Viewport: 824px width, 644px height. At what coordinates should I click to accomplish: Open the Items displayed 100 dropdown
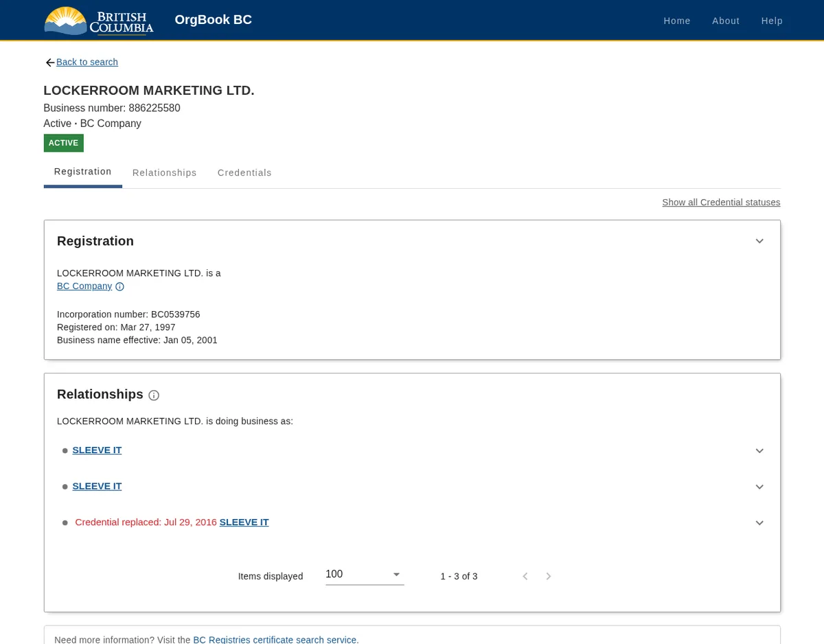coord(365,575)
